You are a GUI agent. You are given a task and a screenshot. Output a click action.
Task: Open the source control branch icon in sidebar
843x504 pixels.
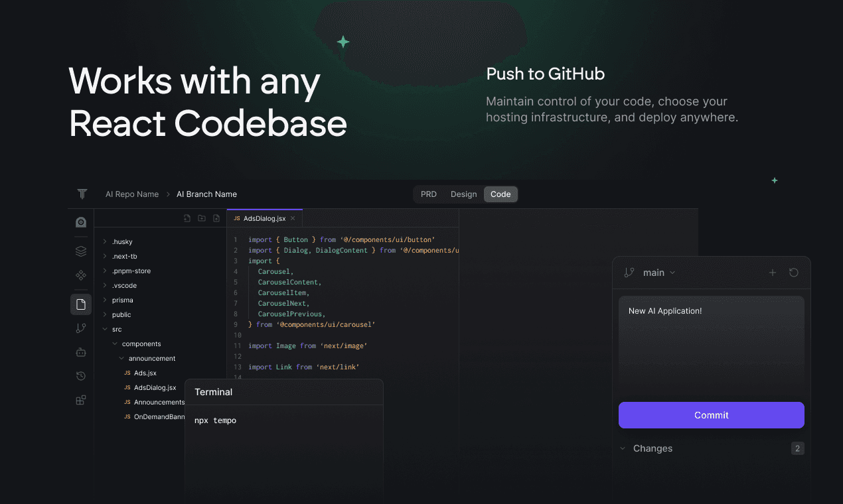pos(81,328)
